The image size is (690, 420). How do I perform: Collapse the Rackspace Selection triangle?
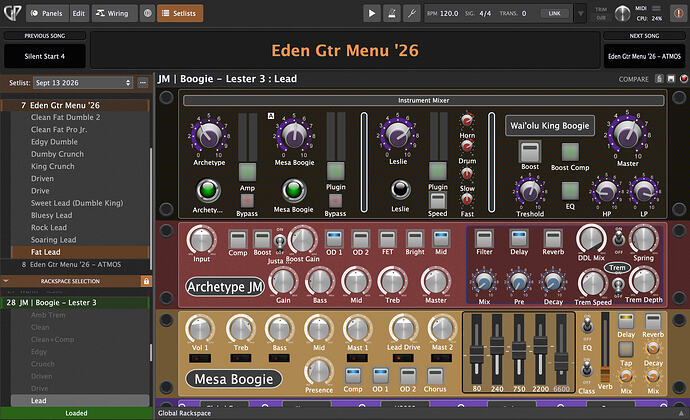tap(6, 280)
